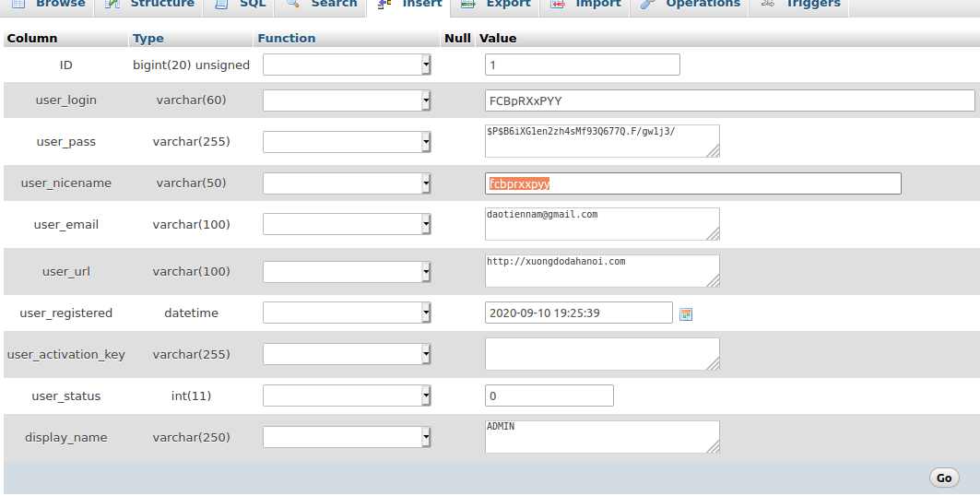Click the Insert tab icon
Screen dimensions: 980x496
(x=384, y=4)
